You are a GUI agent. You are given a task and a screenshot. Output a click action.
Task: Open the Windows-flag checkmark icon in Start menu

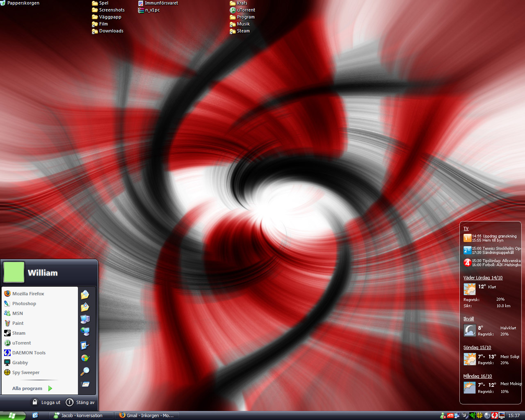point(85,358)
